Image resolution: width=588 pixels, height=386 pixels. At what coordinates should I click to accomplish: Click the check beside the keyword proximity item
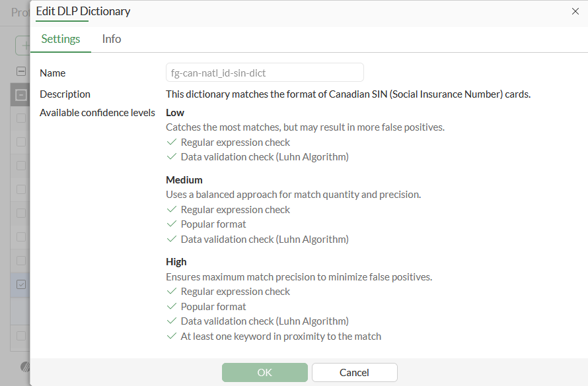coord(171,336)
